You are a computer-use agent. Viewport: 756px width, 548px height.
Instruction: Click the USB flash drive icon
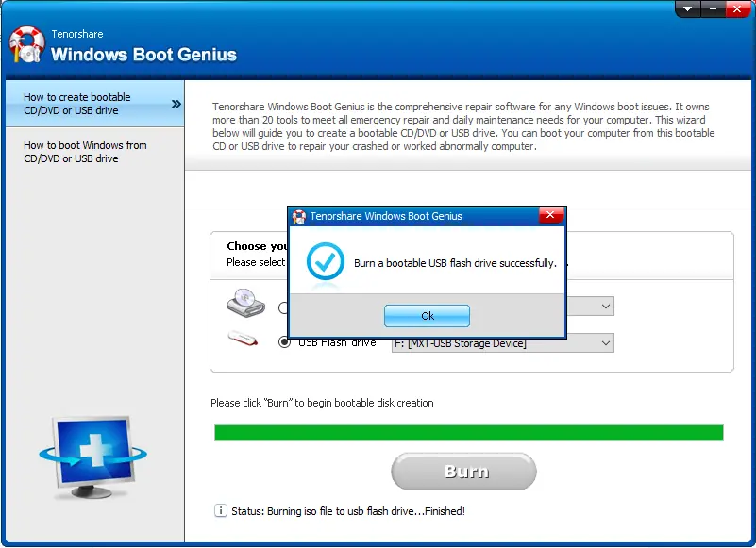[x=243, y=339]
